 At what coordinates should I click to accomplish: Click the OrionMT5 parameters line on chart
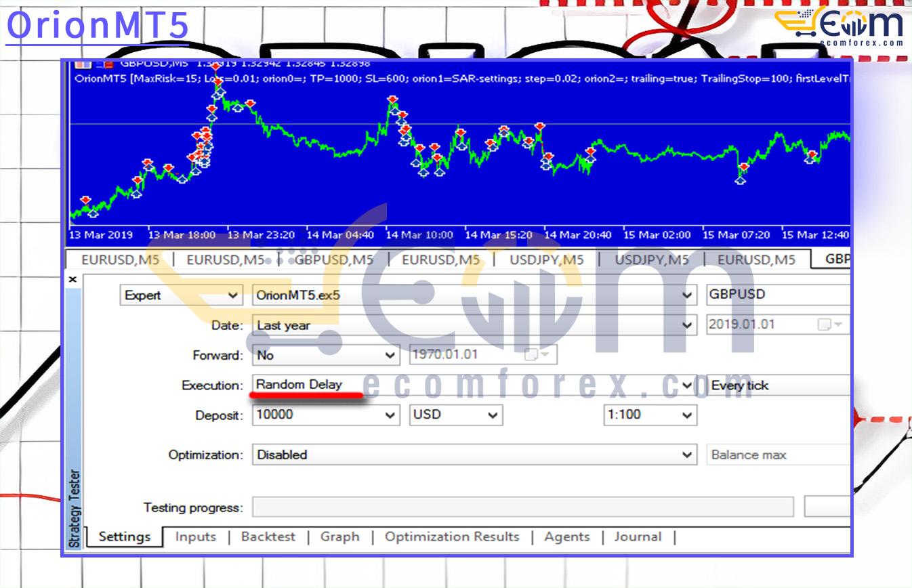(461, 79)
